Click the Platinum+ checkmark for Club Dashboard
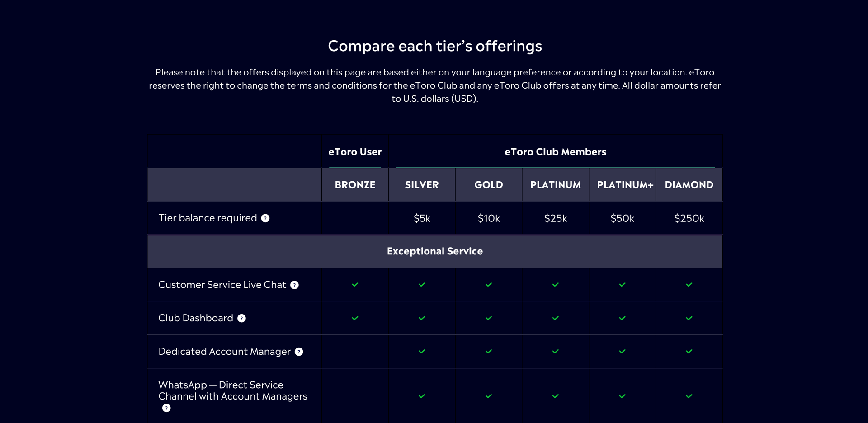The height and width of the screenshot is (423, 868). pos(623,318)
